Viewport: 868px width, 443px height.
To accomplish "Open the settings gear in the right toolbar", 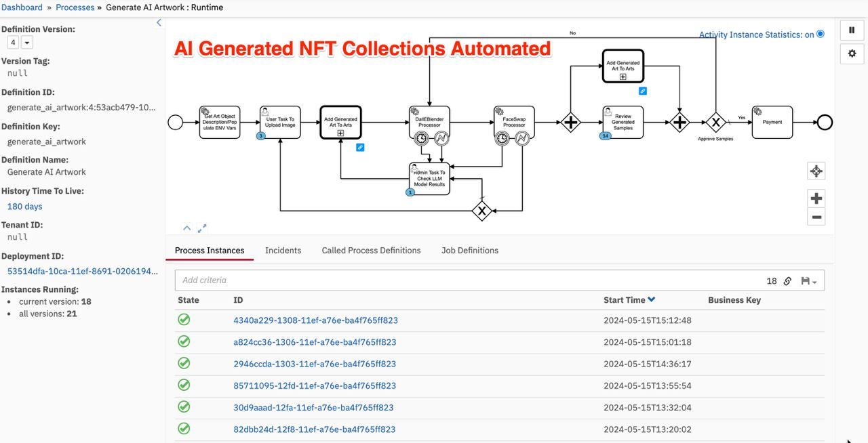I will coord(852,54).
